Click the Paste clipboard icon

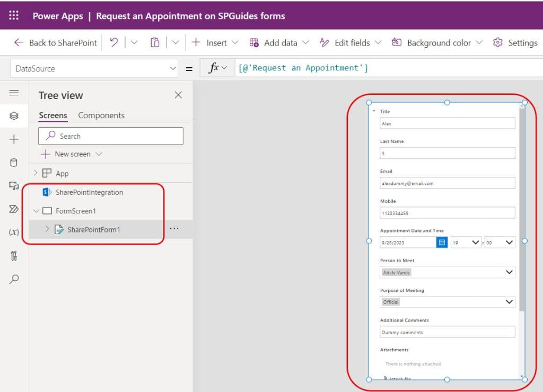(155, 42)
